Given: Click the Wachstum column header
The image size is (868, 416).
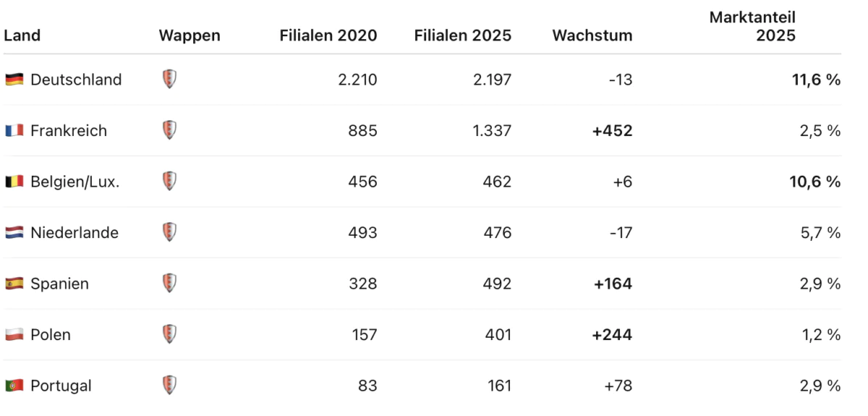Looking at the screenshot, I should pyautogui.click(x=592, y=35).
